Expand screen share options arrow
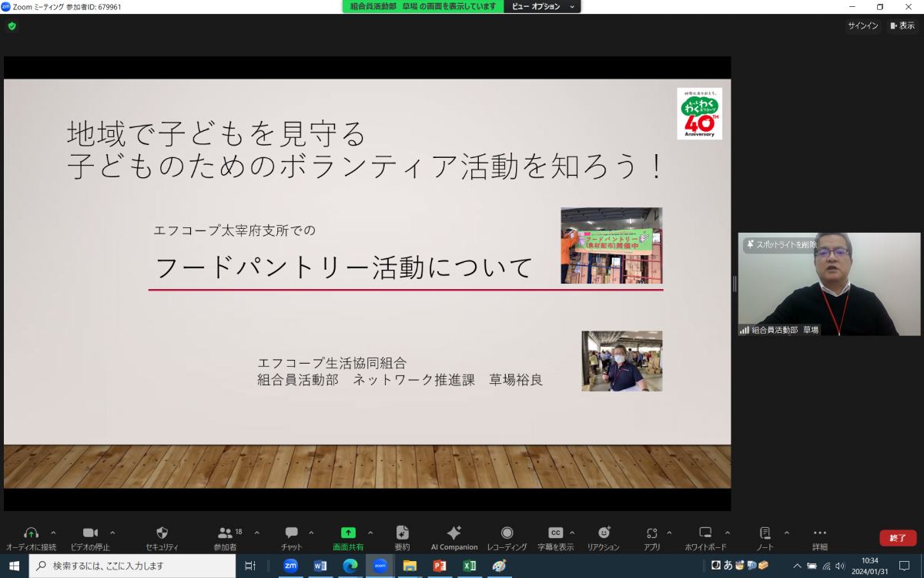Image resolution: width=924 pixels, height=578 pixels. [x=370, y=532]
